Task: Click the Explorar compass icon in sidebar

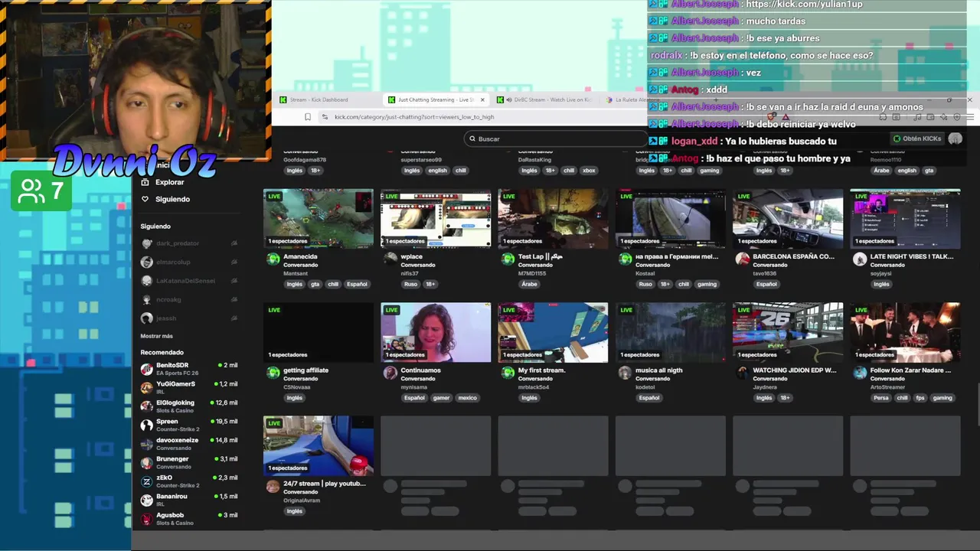Action: pos(145,182)
